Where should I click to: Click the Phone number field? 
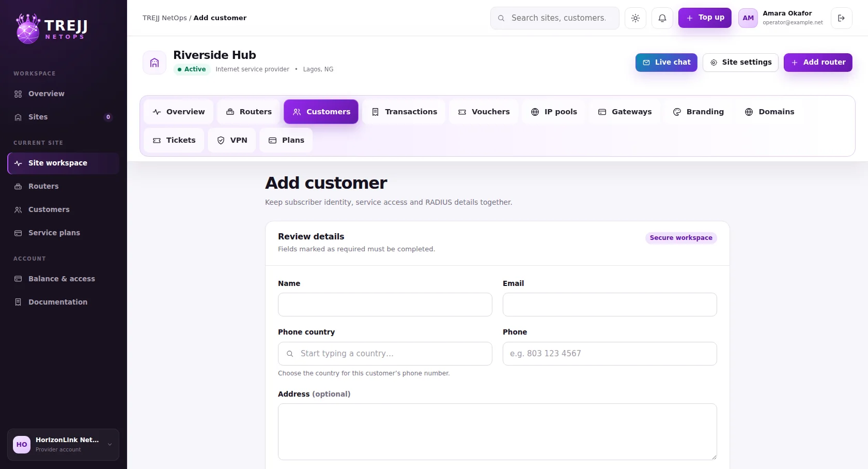point(610,354)
